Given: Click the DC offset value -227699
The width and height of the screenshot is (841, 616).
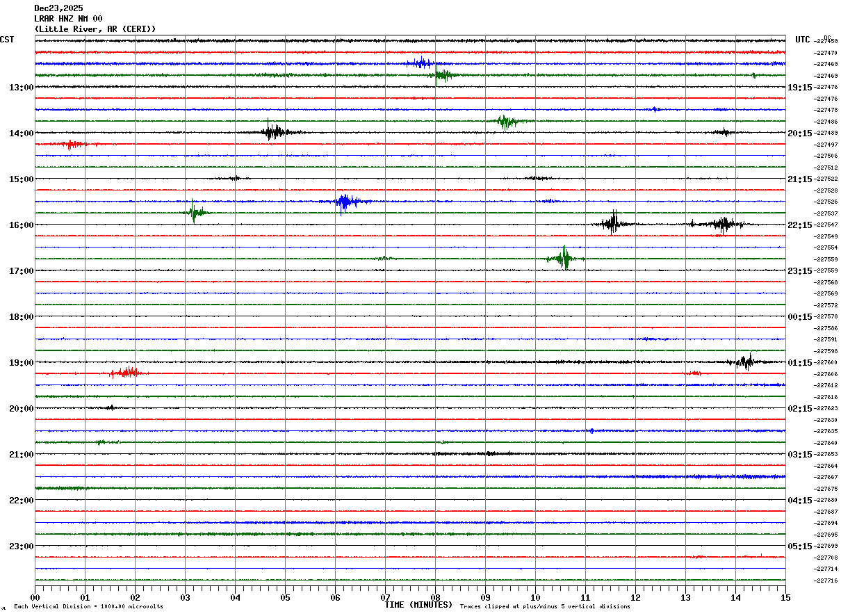Looking at the screenshot, I should click(826, 546).
